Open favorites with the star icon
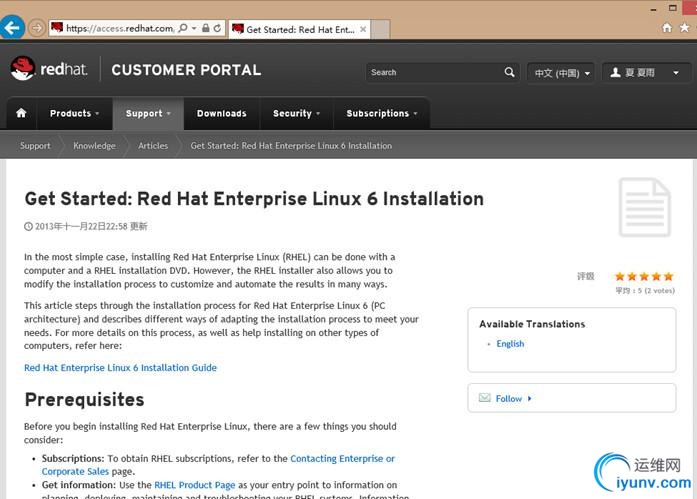Image resolution: width=697 pixels, height=499 pixels. pyautogui.click(x=685, y=28)
